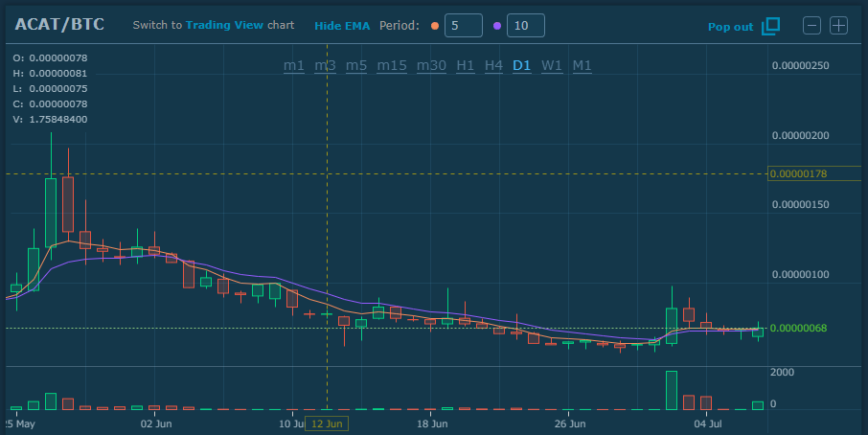868x435 pixels.
Task: Focus the EMA period field showing 10
Action: coord(525,26)
